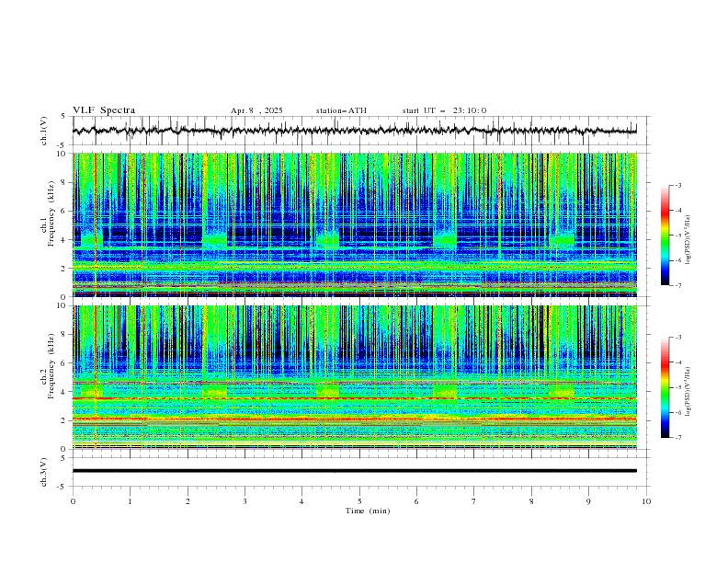Click time-axis tick label "2"
This screenshot has width=728, height=563.
click(188, 501)
